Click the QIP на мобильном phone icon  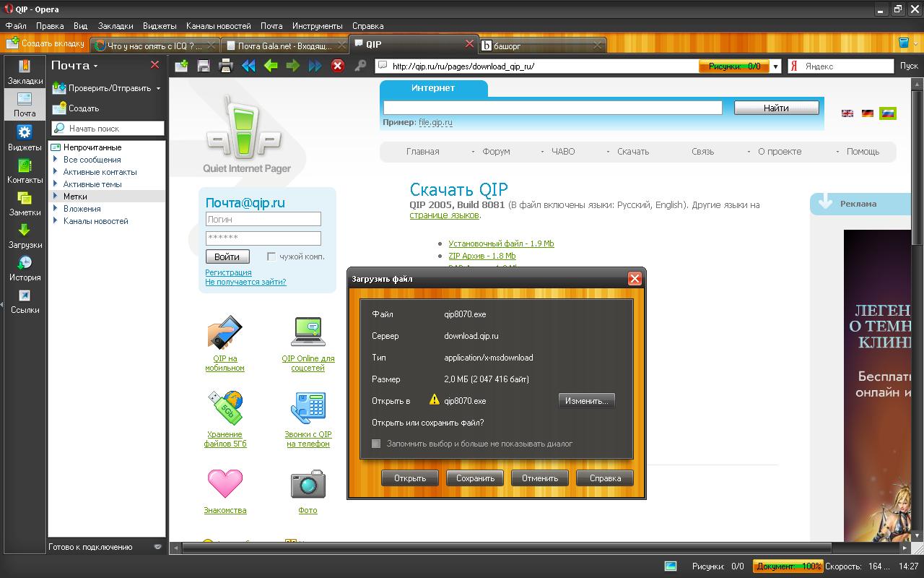[225, 332]
